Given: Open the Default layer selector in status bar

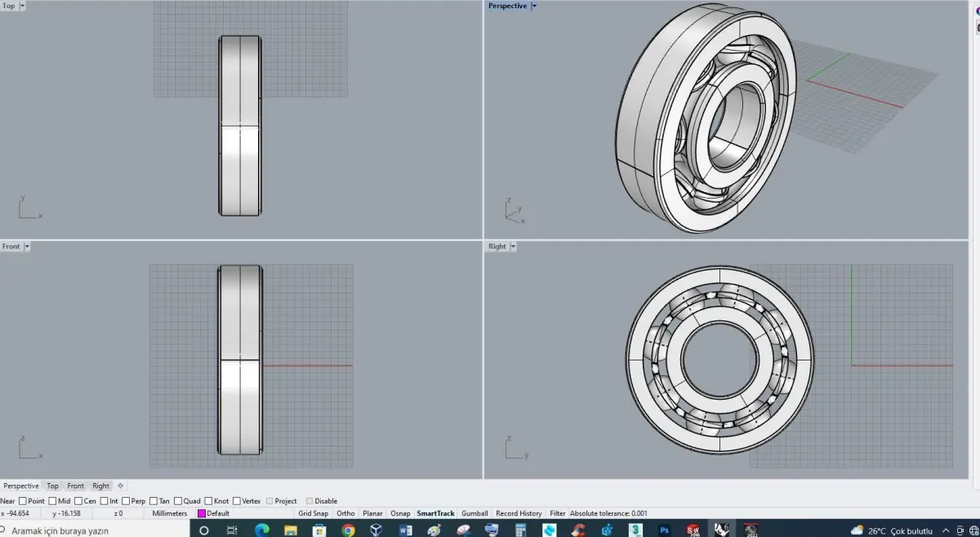Looking at the screenshot, I should pos(245,513).
